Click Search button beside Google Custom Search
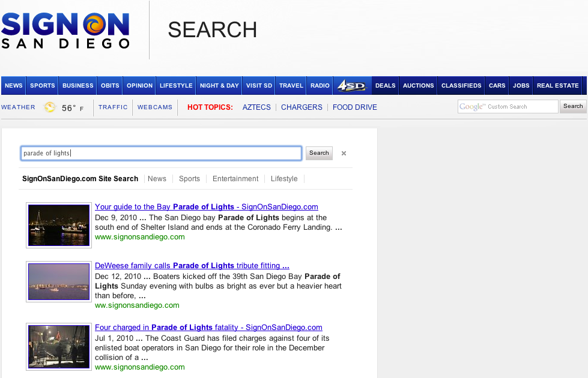 (x=573, y=106)
